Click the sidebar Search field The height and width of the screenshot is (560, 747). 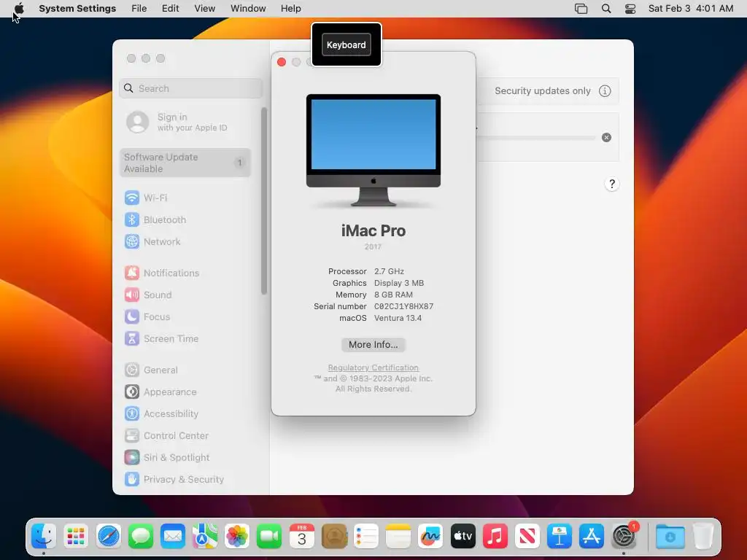[x=190, y=88]
